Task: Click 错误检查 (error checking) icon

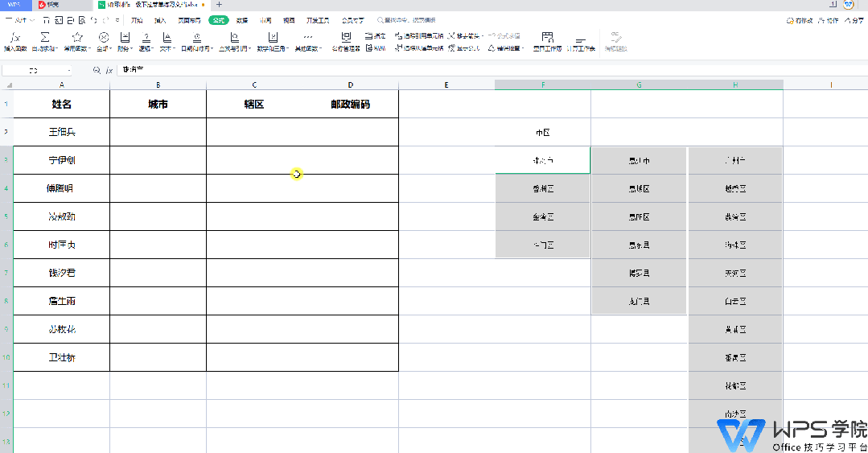Action: coord(492,48)
